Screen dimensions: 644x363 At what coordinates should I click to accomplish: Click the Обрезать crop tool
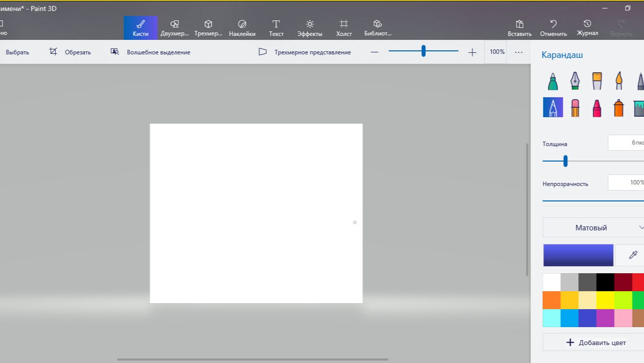(70, 52)
